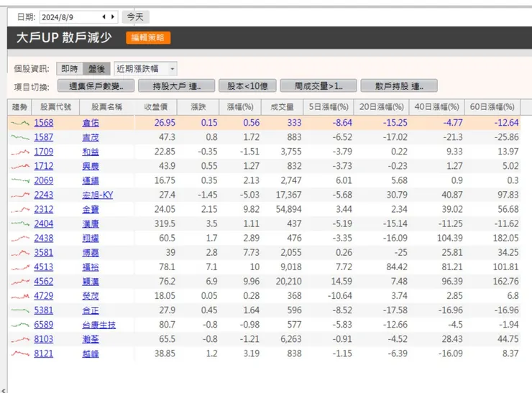Click the trend sparkline for stock 2243
Image resolution: width=532 pixels, height=393 pixels.
click(20, 195)
